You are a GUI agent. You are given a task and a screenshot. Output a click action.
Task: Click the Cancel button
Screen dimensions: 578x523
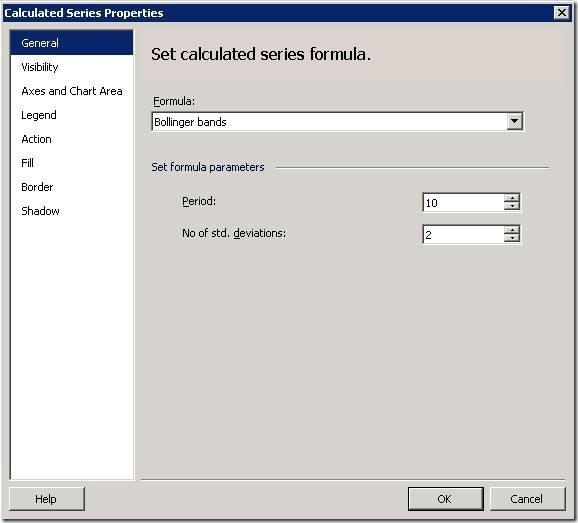click(527, 499)
